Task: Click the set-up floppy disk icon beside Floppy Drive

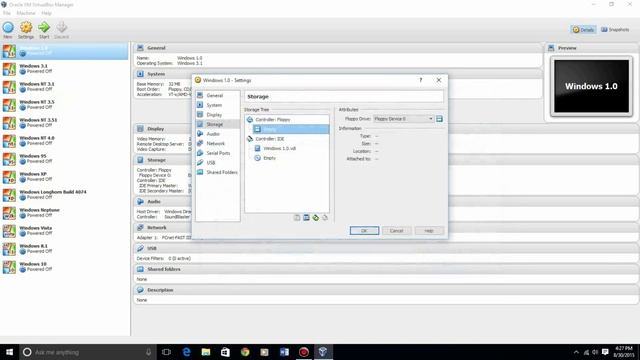Action: tap(439, 119)
